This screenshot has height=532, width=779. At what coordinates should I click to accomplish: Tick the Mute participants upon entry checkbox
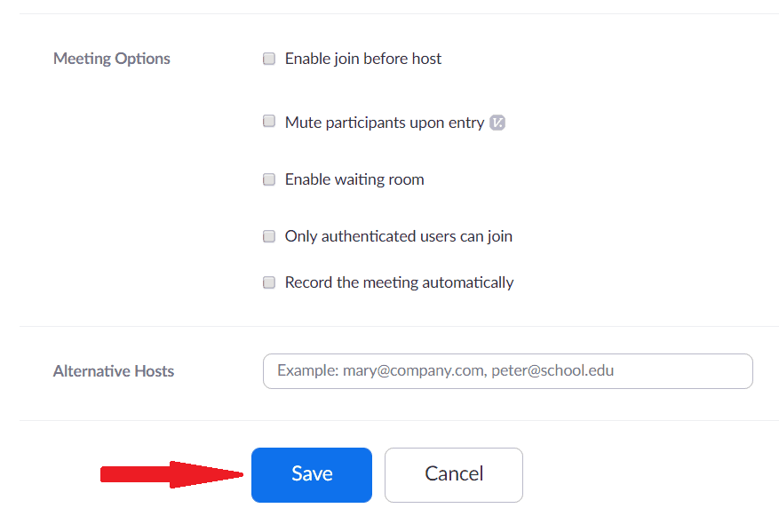(x=269, y=122)
